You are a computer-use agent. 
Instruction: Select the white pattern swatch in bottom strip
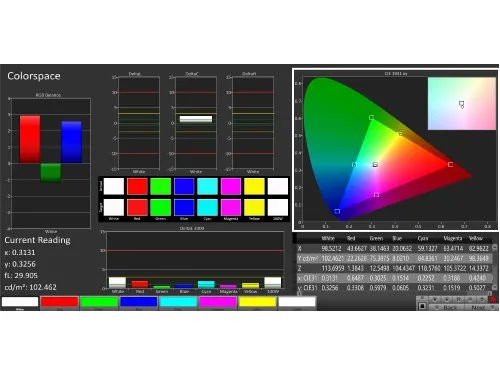coord(20,302)
